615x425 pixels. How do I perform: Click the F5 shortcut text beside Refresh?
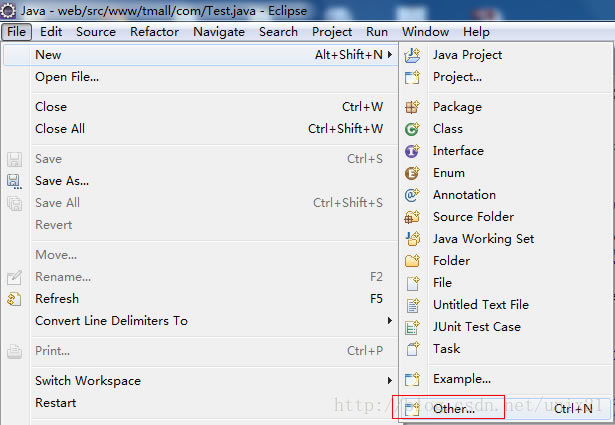pos(376,299)
